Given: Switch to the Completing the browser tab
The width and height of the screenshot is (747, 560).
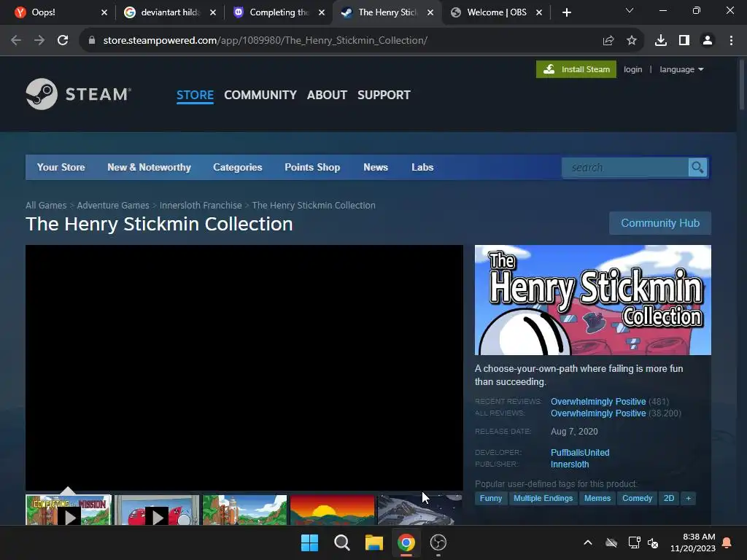Looking at the screenshot, I should coord(279,12).
